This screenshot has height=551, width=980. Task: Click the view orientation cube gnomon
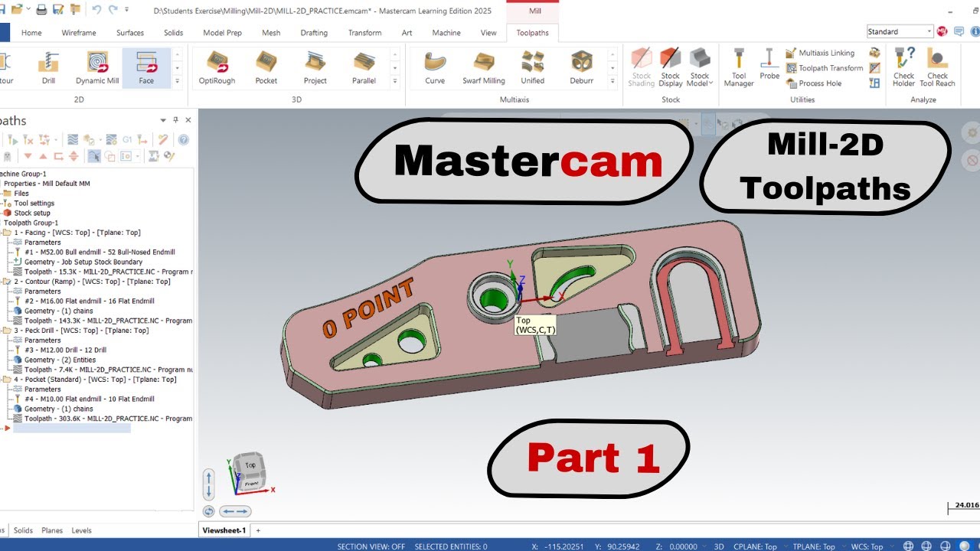coord(250,474)
